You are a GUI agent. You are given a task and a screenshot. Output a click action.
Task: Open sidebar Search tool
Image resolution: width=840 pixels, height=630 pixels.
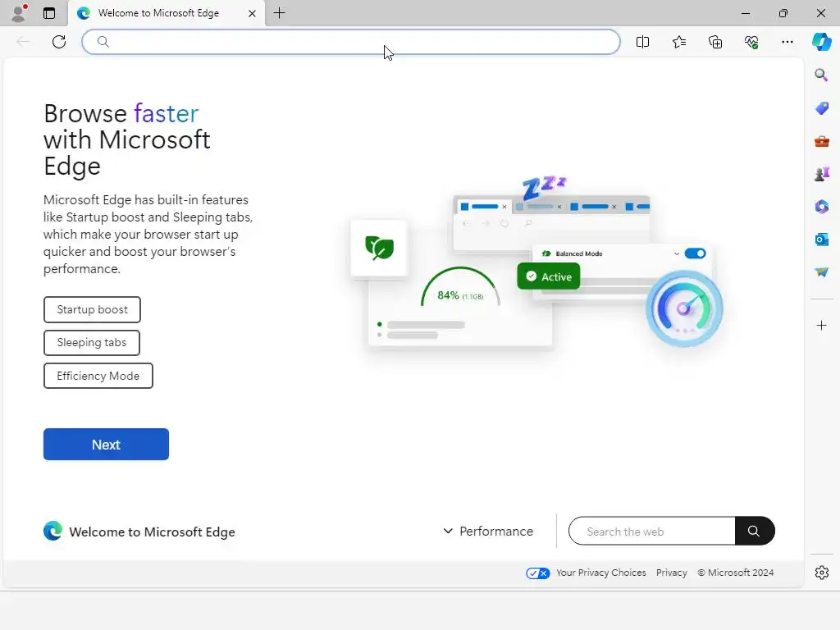pos(821,75)
